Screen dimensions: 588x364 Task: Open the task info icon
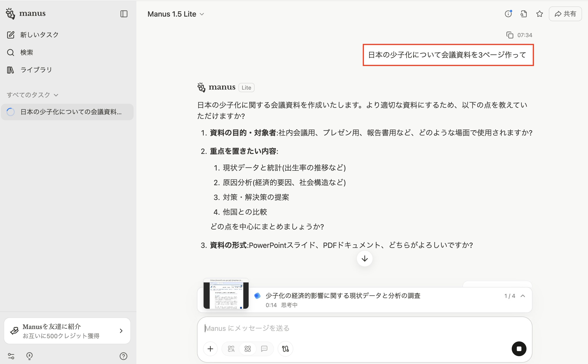coord(508,14)
